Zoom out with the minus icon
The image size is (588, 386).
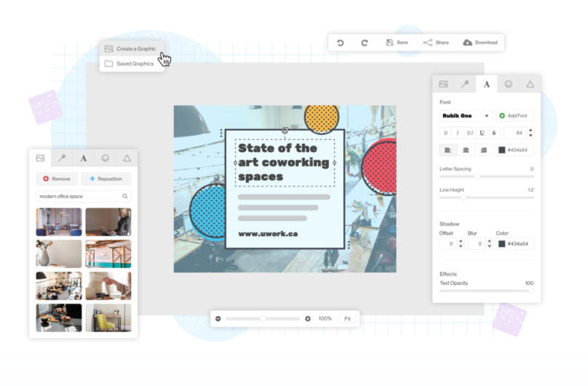coord(218,319)
